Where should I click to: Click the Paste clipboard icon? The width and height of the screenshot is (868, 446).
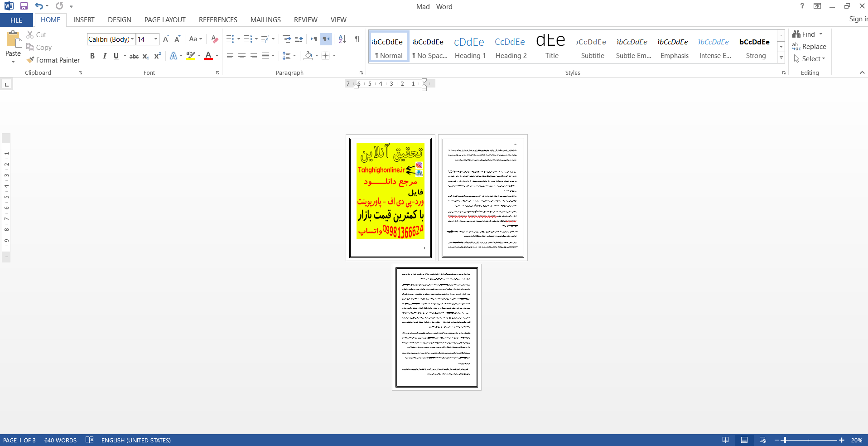click(13, 40)
